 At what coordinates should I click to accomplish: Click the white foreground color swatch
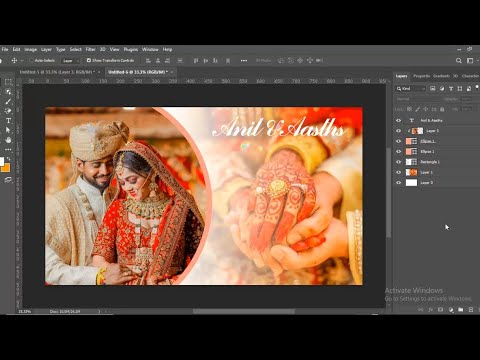(x=2, y=162)
